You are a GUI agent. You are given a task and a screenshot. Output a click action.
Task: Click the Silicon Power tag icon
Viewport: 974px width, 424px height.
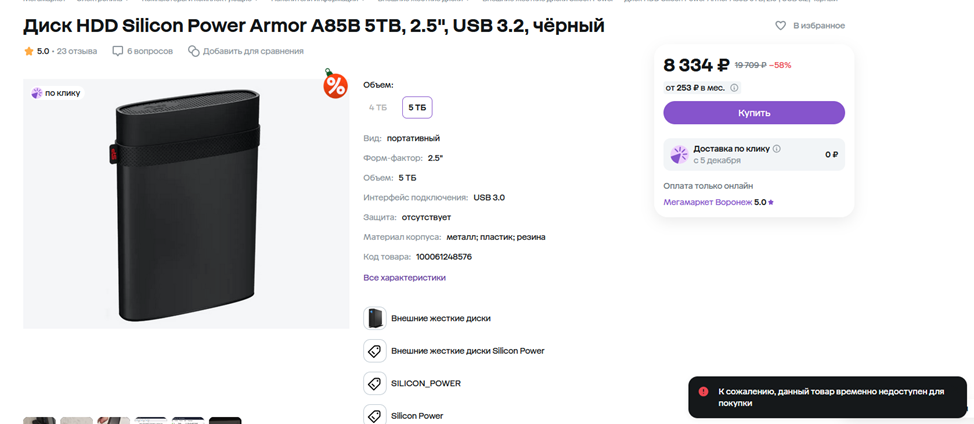(375, 415)
